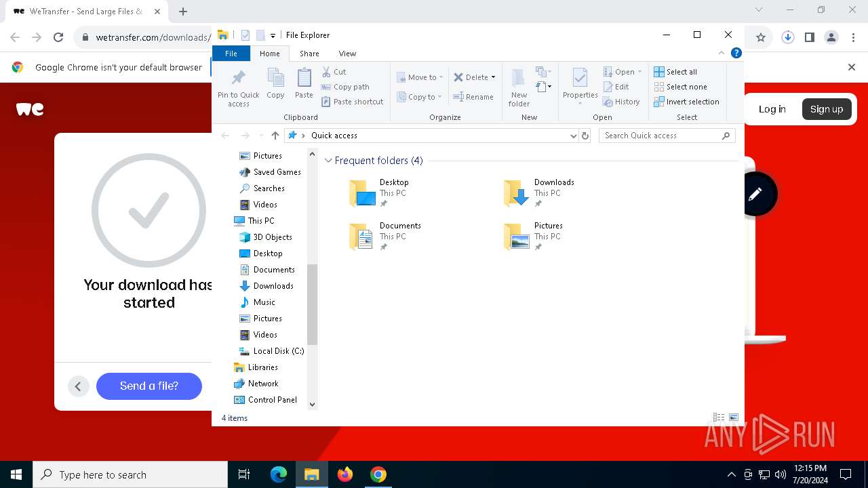Select Searches in navigation pane
This screenshot has width=868, height=488.
[262, 188]
